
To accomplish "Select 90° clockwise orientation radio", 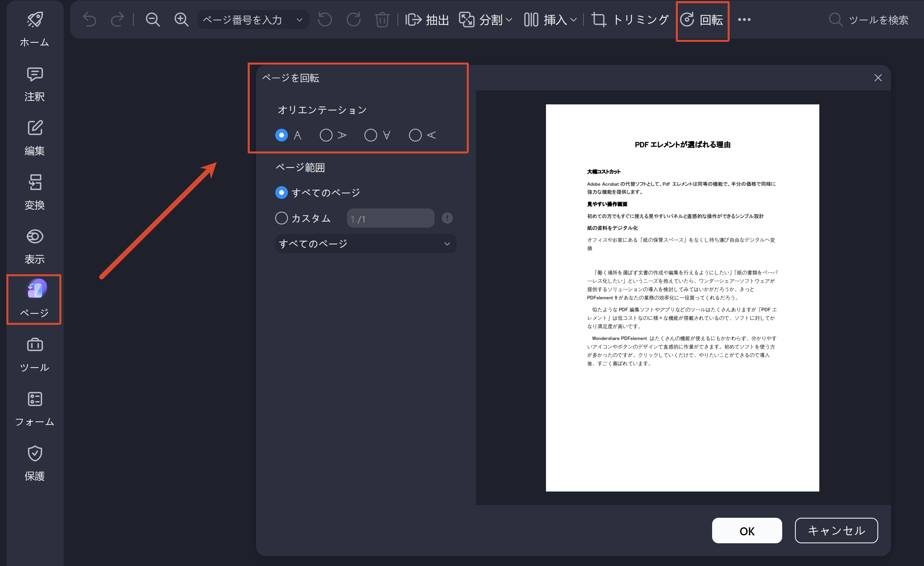I will pos(326,135).
